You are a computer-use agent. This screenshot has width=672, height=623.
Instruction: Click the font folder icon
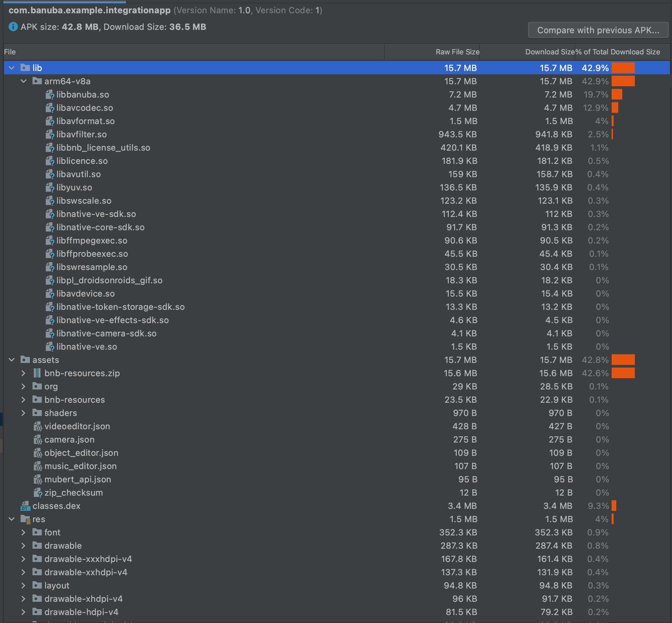37,532
